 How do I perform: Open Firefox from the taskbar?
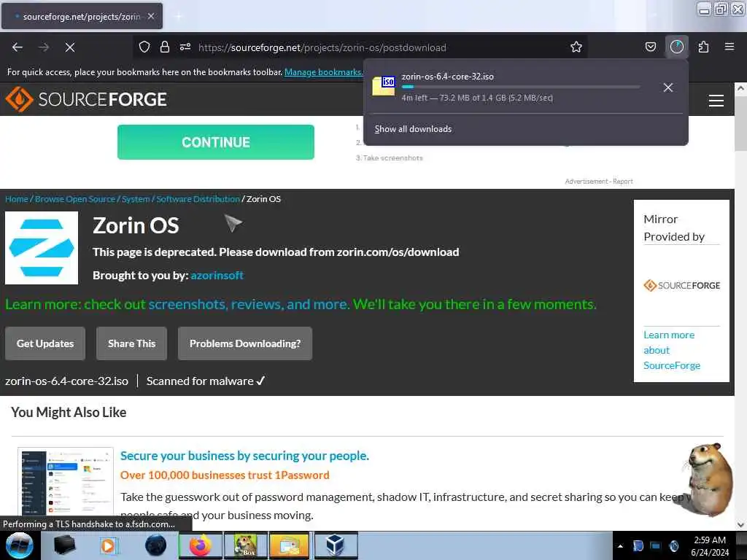click(201, 545)
